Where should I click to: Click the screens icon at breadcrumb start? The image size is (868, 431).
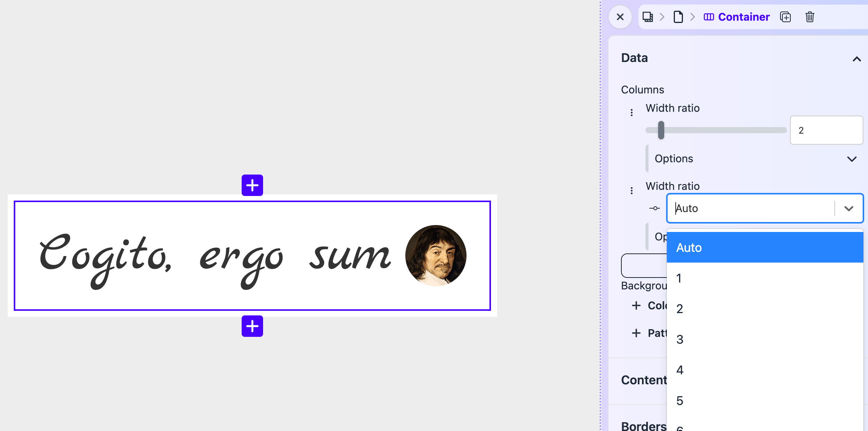pos(647,17)
